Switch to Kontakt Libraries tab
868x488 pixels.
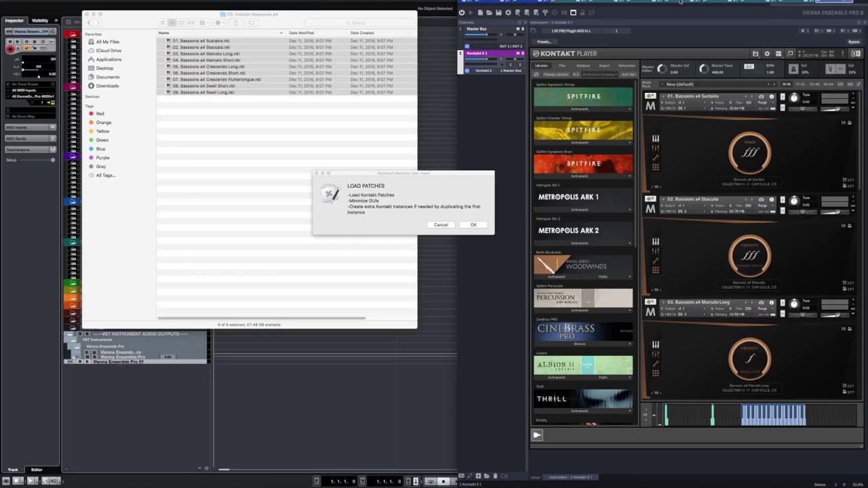pyautogui.click(x=541, y=66)
